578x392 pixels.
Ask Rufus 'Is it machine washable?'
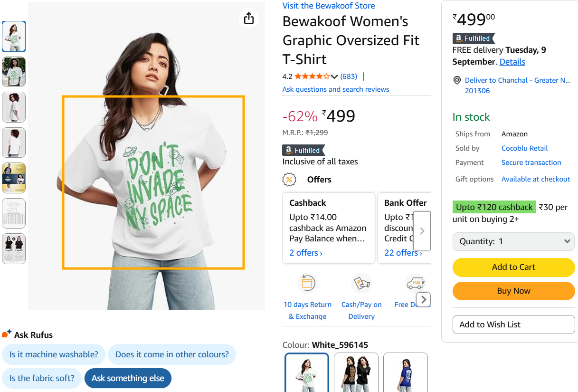(54, 354)
